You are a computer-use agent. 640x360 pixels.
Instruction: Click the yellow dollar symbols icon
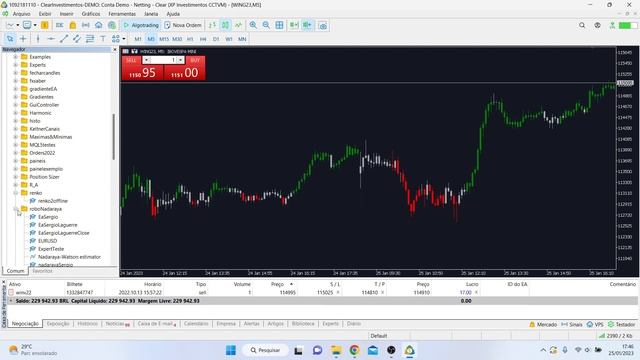point(44,25)
